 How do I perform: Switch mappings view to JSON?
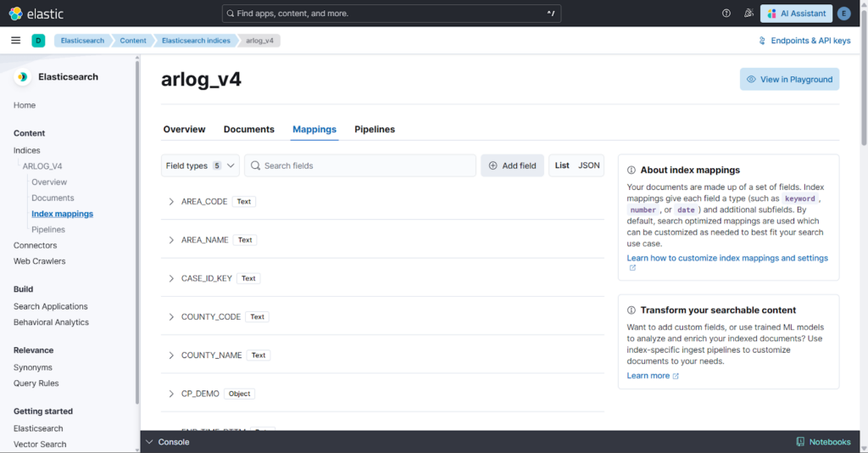(589, 165)
